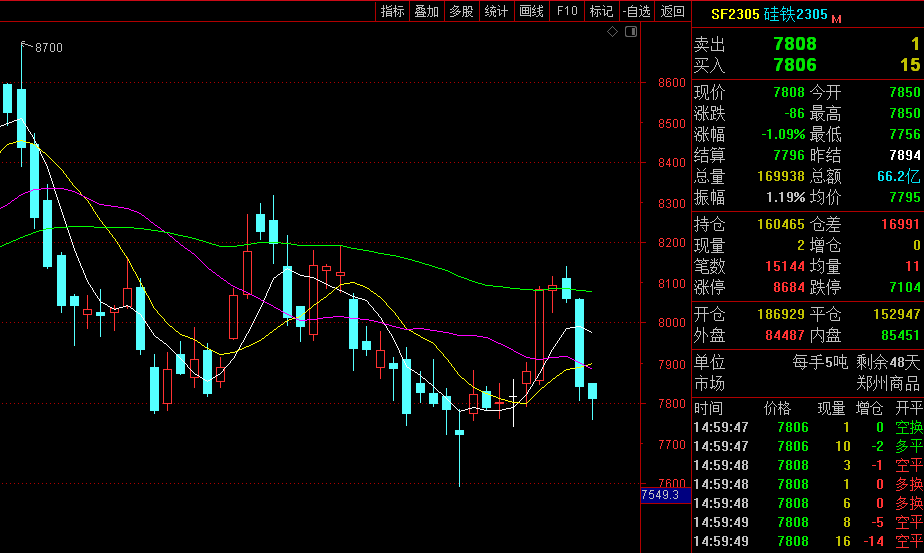Viewport: 924px width, 553px height.
Task: Open the 指标 indicators menu
Action: pyautogui.click(x=393, y=11)
